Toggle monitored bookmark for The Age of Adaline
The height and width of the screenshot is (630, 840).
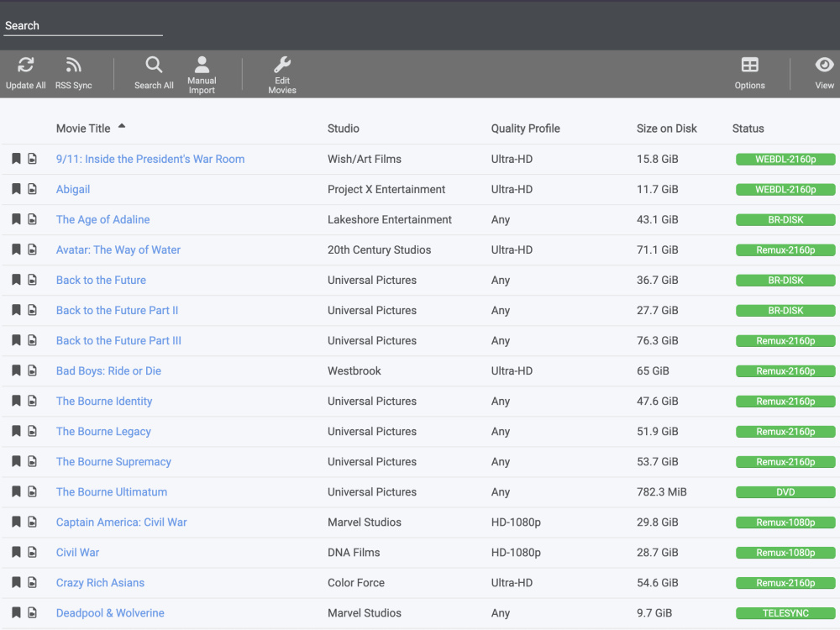coord(16,219)
